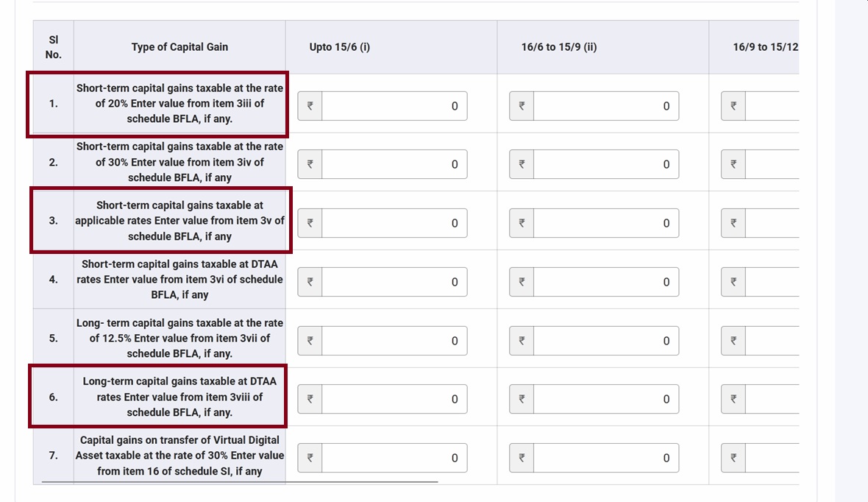Click rupee icon in row 6 Upto 15/6 column
Viewport: 868px width, 502px height.
[310, 399]
